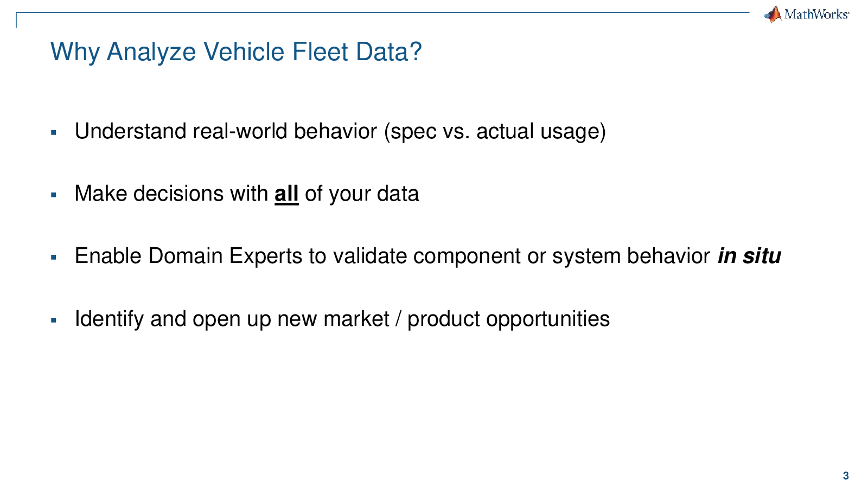Click 'validate component or system behavior' text
Image resolution: width=868 pixels, height=488 pixels.
[x=521, y=256]
